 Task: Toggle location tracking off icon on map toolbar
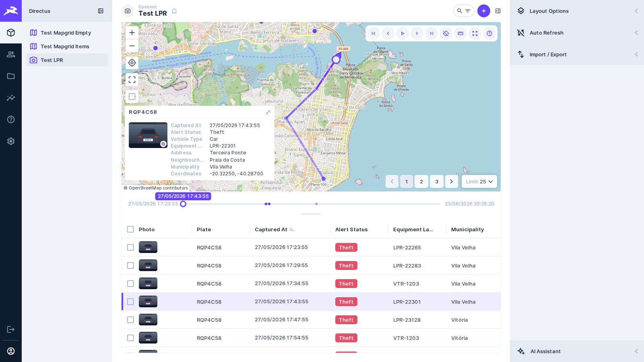(446, 33)
